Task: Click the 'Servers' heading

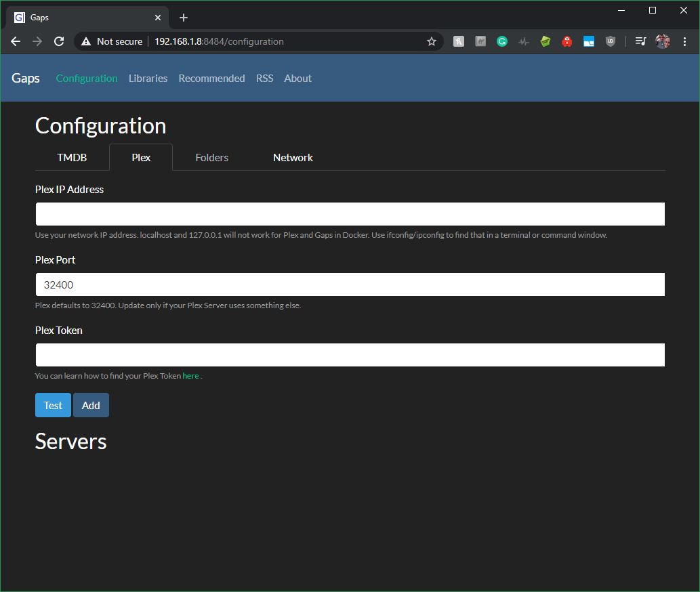Action: pos(71,441)
